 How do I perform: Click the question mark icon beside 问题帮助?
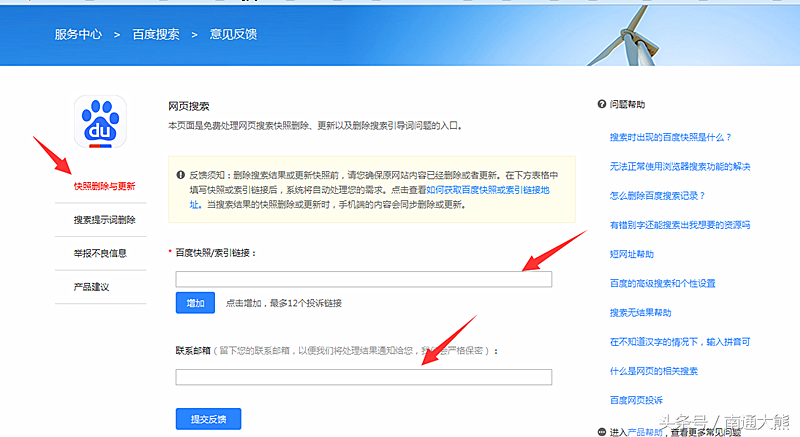pyautogui.click(x=602, y=104)
